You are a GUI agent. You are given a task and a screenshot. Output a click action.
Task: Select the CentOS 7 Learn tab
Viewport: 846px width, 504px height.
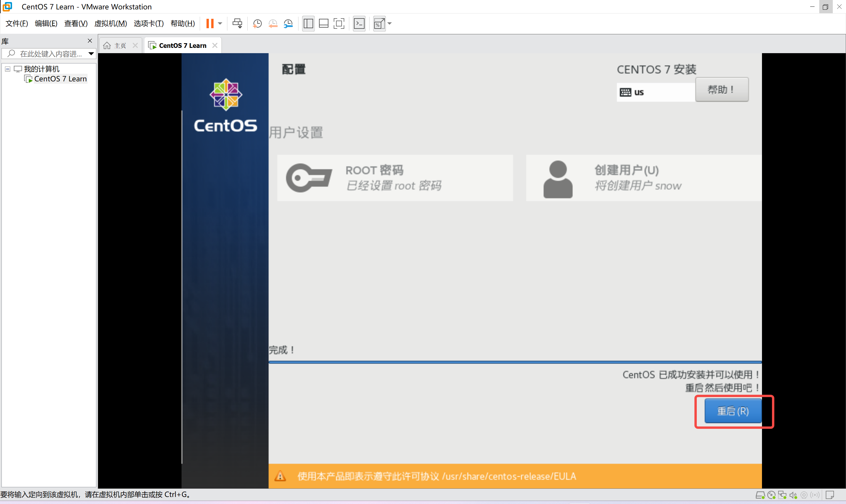pyautogui.click(x=182, y=46)
